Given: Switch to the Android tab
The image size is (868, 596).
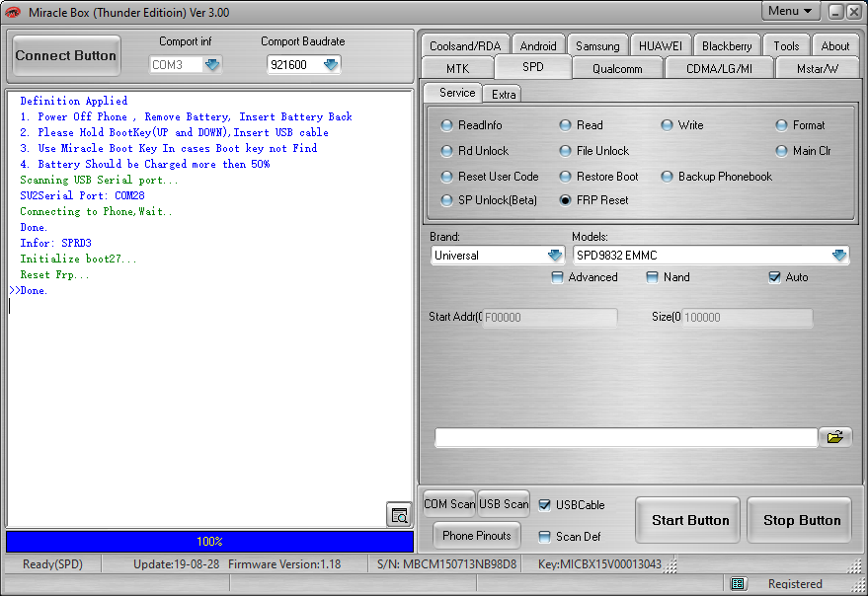Looking at the screenshot, I should pyautogui.click(x=538, y=46).
